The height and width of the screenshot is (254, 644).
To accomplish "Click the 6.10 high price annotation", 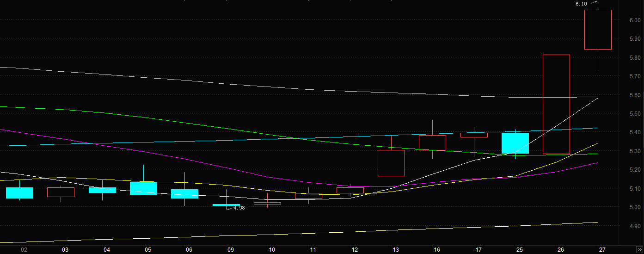I will click(x=581, y=4).
